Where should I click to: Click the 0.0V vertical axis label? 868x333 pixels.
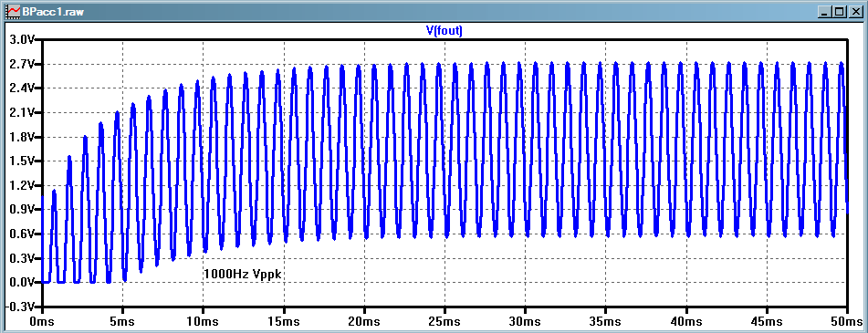[x=21, y=282]
